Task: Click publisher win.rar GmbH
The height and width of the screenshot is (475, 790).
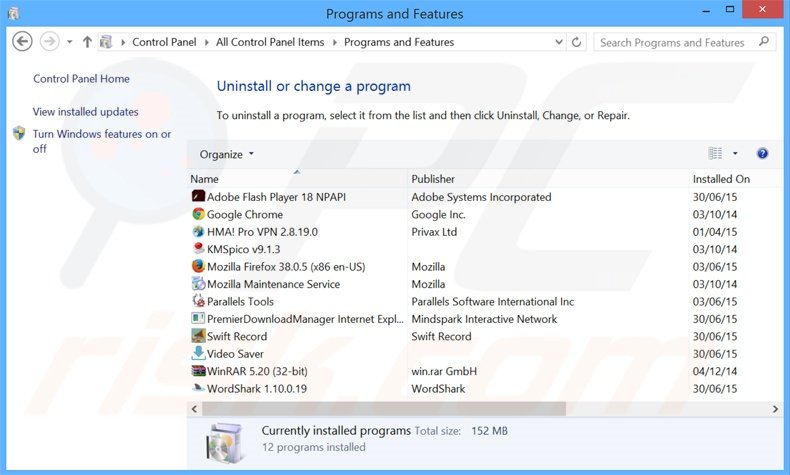Action: [444, 371]
